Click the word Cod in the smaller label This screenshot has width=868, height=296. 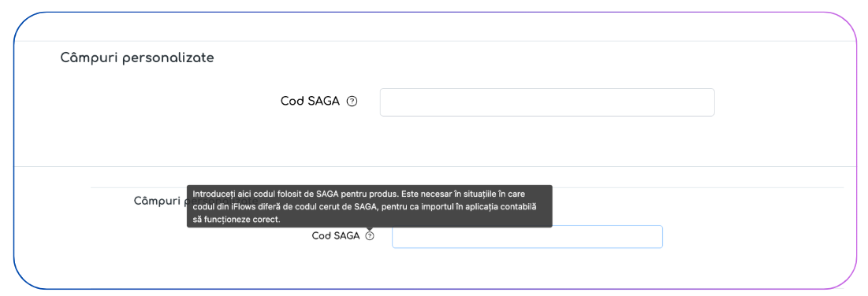[321, 236]
